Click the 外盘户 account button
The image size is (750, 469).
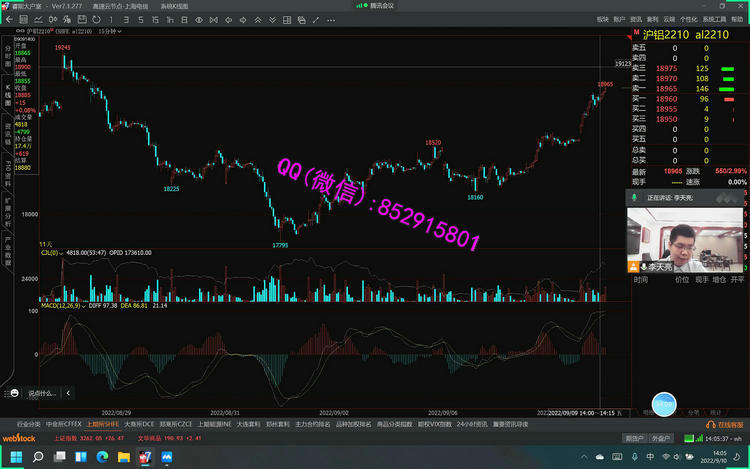pos(659,438)
